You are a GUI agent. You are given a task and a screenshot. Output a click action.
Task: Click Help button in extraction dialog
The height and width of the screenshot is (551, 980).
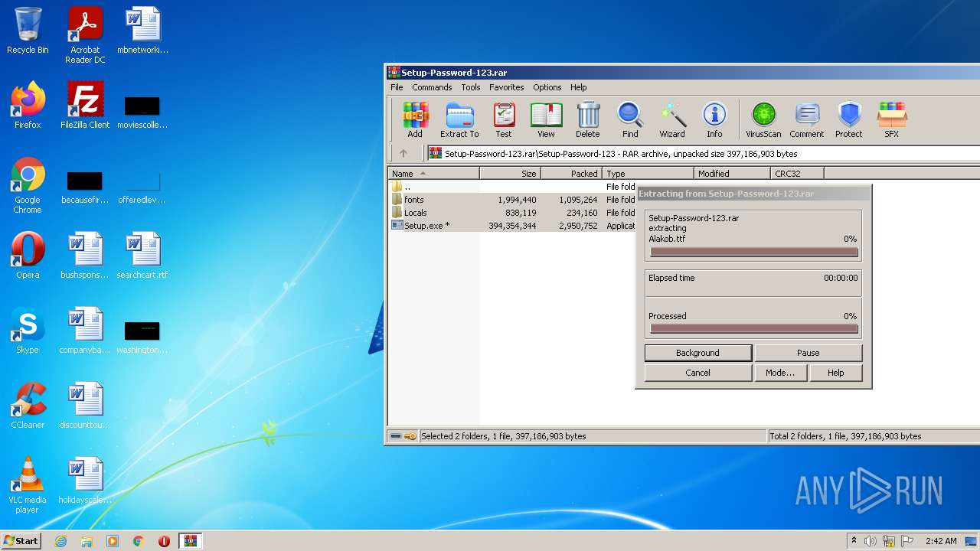point(836,373)
